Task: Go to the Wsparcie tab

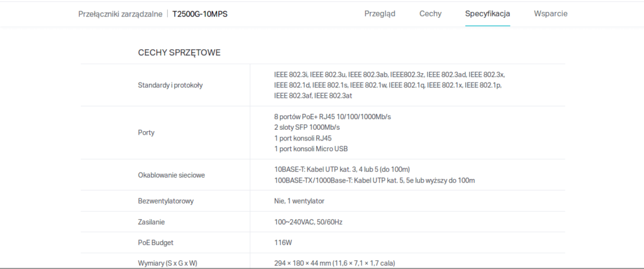Action: pos(550,13)
